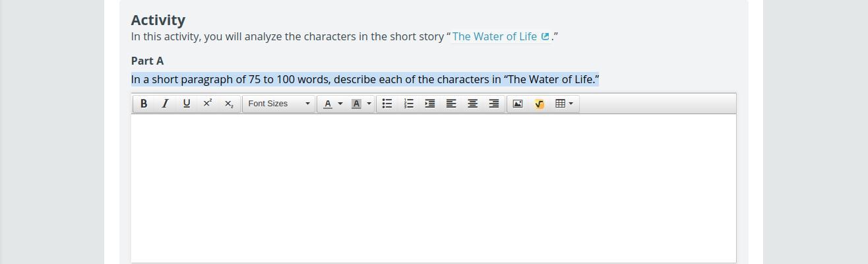Open the insert table dropdown
Screen dimensions: 868x264
coord(564,104)
